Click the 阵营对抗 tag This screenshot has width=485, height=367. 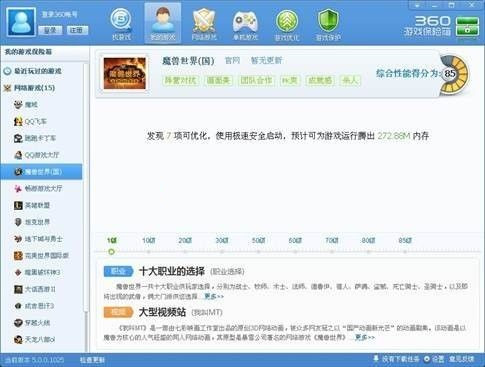click(x=180, y=80)
